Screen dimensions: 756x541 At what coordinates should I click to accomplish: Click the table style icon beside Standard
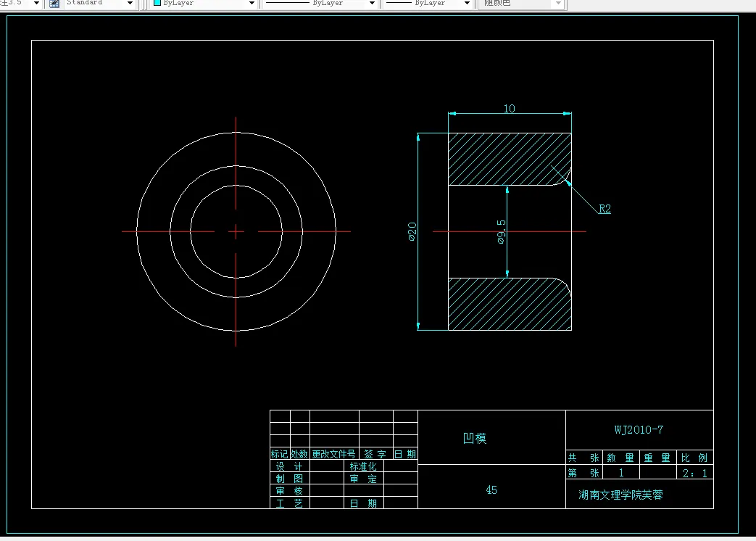54,4
